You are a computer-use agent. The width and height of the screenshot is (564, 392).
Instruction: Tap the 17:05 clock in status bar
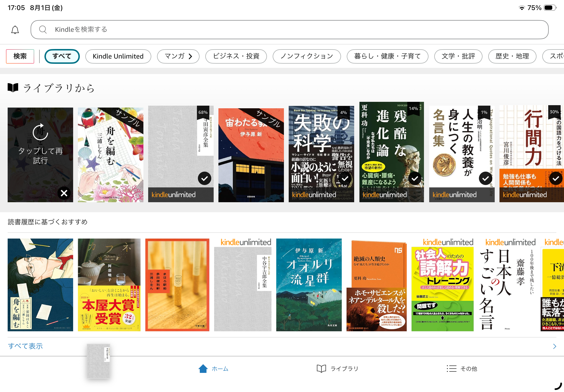(x=16, y=8)
